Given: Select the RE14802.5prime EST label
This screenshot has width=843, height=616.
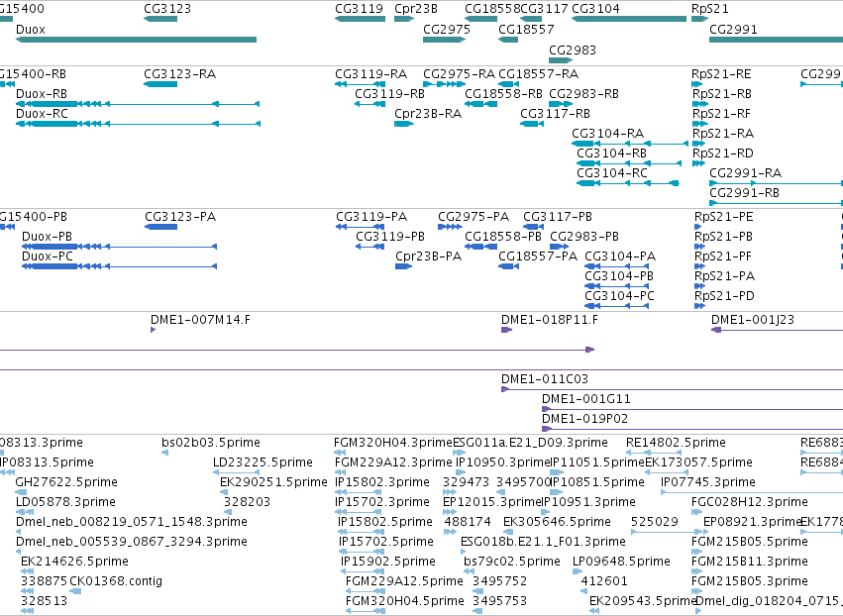Looking at the screenshot, I should (x=676, y=443).
